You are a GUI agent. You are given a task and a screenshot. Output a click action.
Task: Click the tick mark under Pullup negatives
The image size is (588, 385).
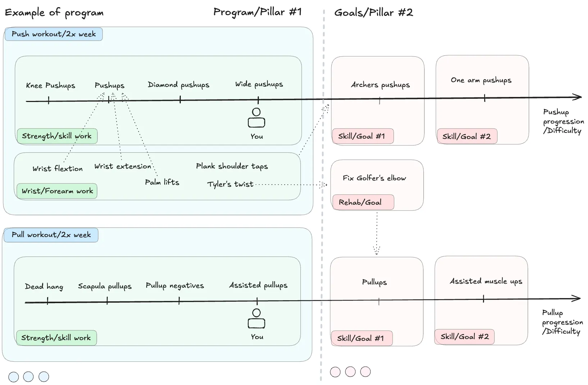coord(179,301)
